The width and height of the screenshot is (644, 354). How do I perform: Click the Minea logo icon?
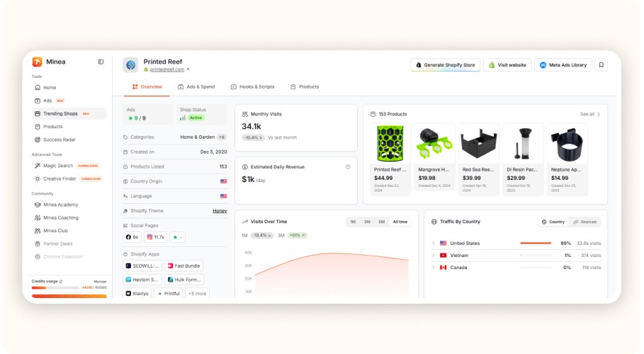click(37, 62)
